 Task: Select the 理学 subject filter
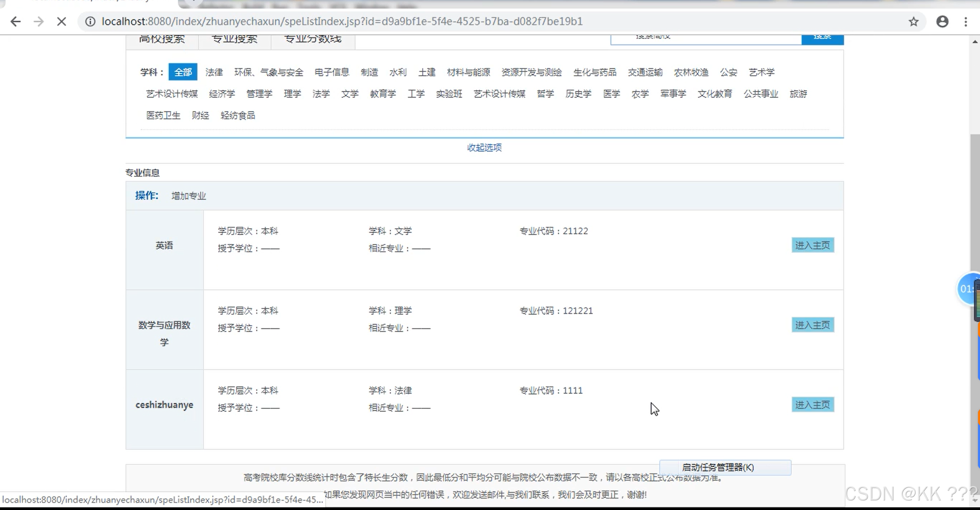tap(292, 94)
